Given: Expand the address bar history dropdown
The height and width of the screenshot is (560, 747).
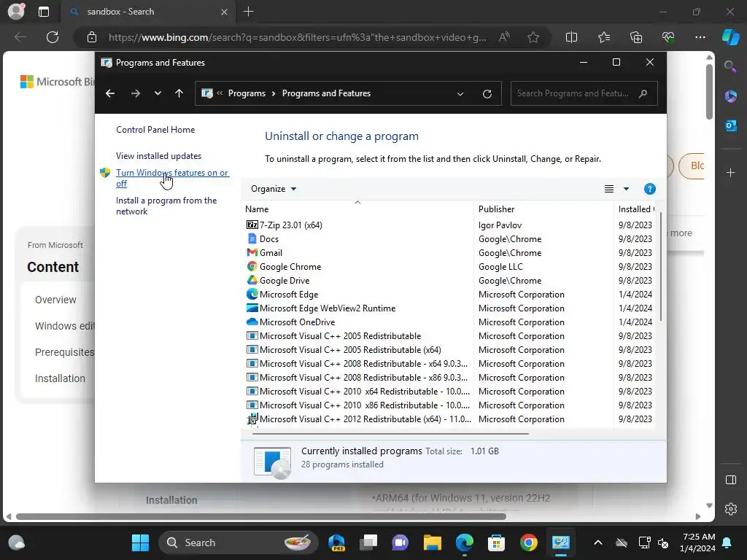Looking at the screenshot, I should pos(460,94).
